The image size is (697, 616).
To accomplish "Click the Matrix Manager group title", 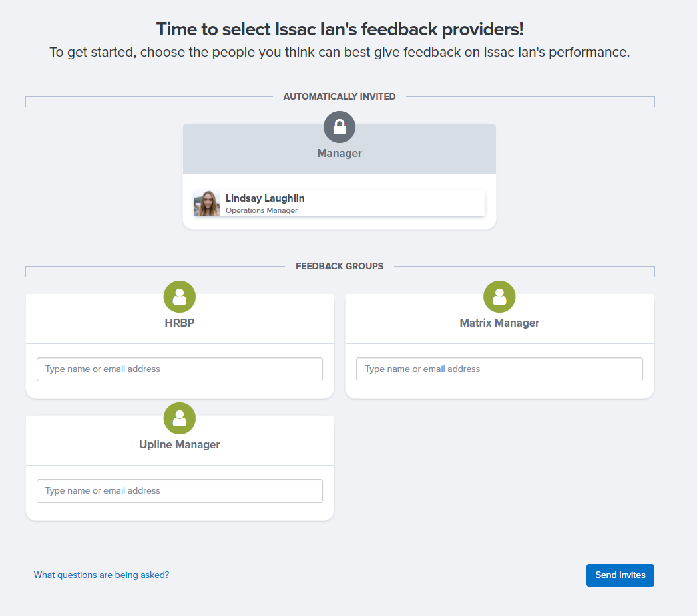I will (499, 323).
